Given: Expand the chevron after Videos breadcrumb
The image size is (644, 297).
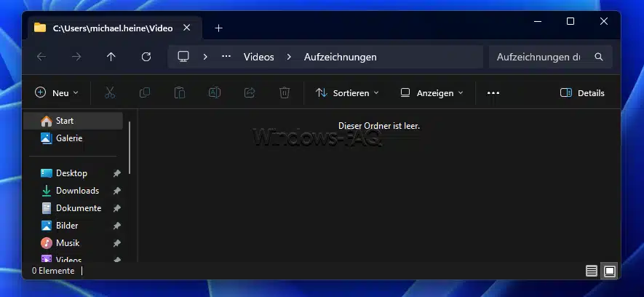Looking at the screenshot, I should coord(289,57).
